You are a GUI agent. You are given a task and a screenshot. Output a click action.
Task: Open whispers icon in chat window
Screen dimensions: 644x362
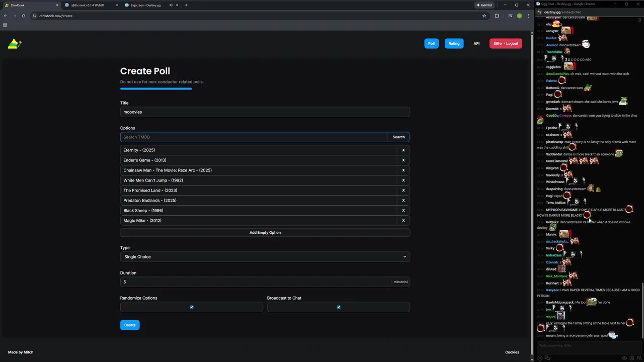pyautogui.click(x=547, y=358)
